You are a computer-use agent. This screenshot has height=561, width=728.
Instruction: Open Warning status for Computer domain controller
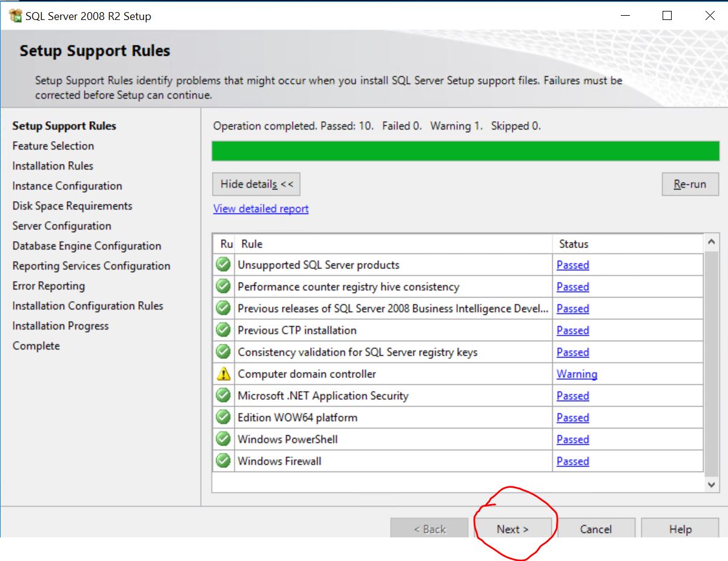(577, 374)
